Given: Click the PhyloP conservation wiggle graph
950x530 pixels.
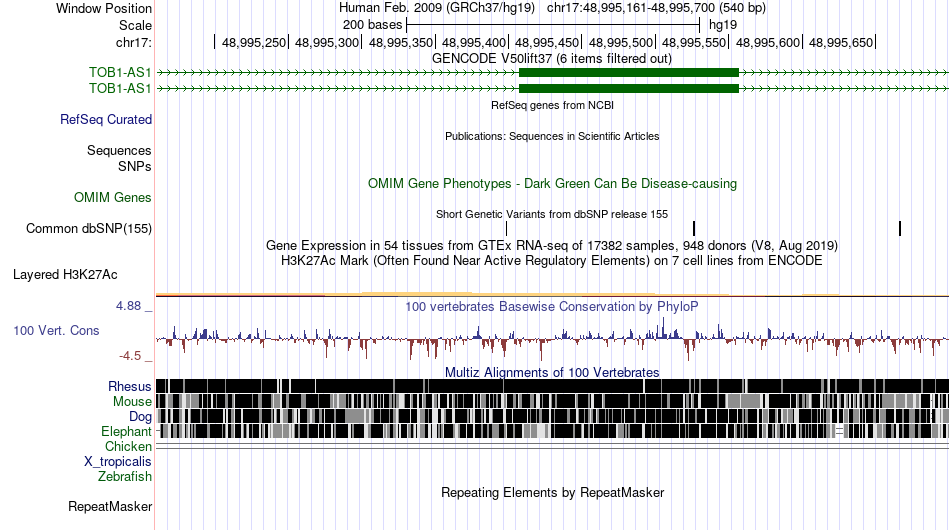Looking at the screenshot, I should (x=552, y=339).
